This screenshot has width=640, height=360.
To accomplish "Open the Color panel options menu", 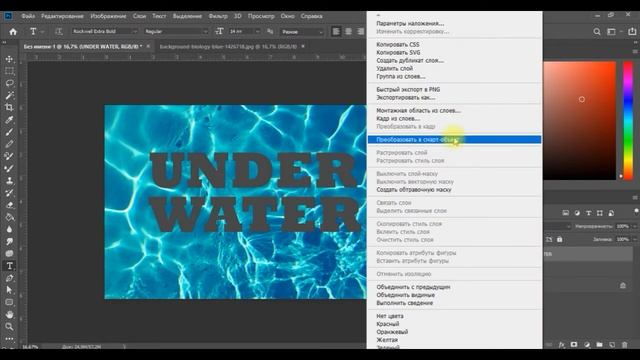I will point(635,51).
